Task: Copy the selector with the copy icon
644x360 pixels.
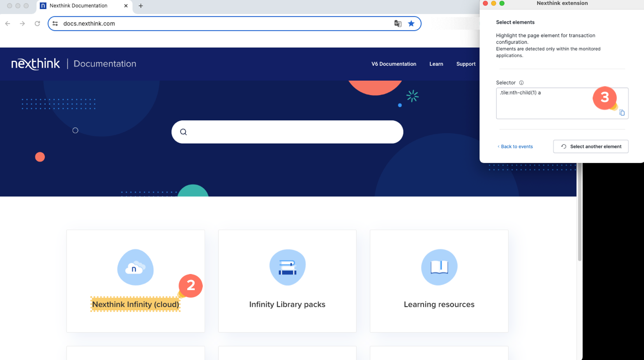Action: (622, 113)
